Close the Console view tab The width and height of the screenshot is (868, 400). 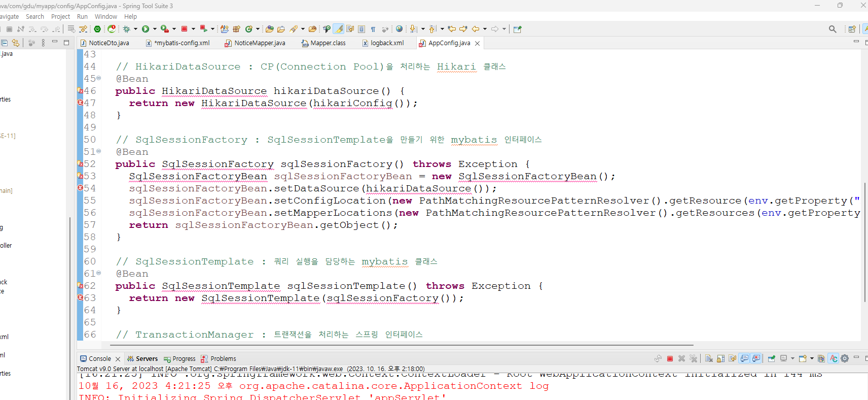(x=118, y=359)
